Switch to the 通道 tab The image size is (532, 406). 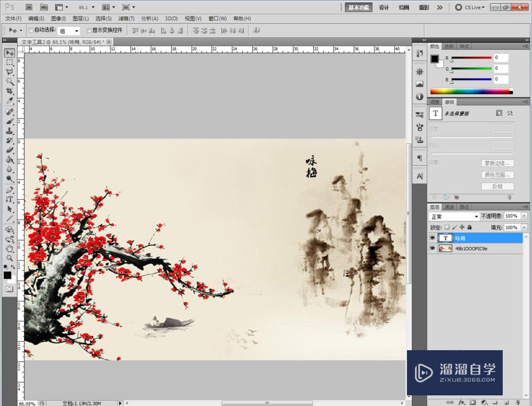450,207
